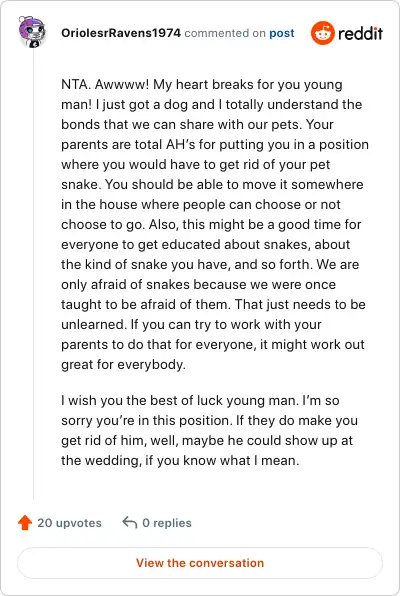Viewport: 400px width, 596px height.
Task: Click the "great for everybody." line
Action: tap(123, 365)
